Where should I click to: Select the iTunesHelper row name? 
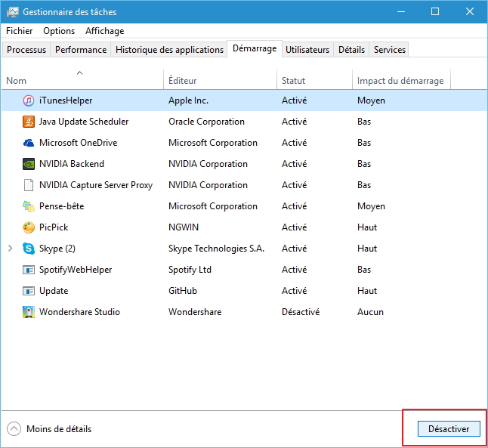pos(66,100)
